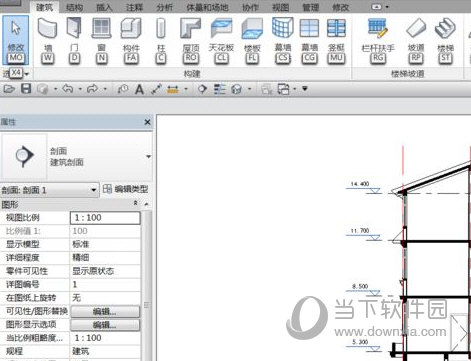Select the Railing (栏杆扶手) tool

pos(378,40)
